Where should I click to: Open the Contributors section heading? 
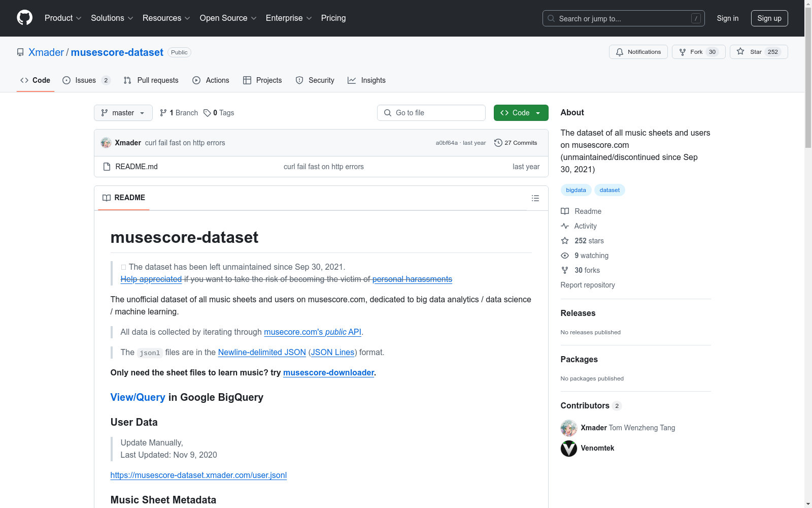[591, 405]
